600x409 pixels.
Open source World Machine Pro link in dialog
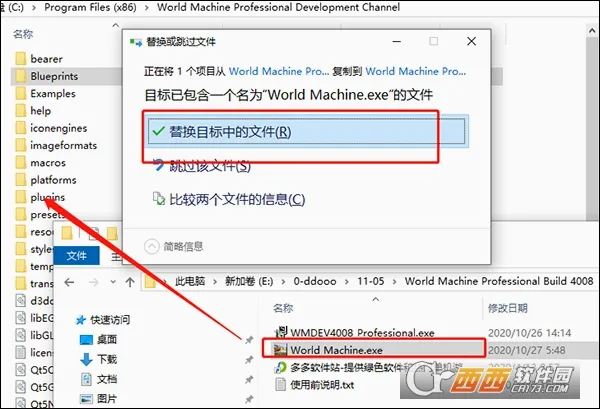(x=279, y=71)
